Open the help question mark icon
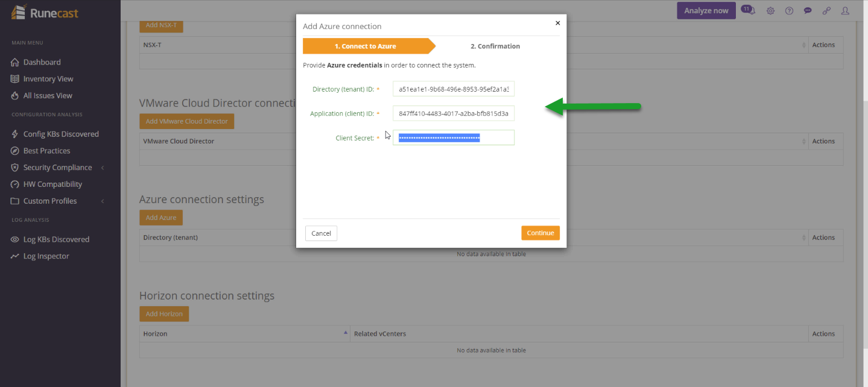868x387 pixels. [x=789, y=11]
